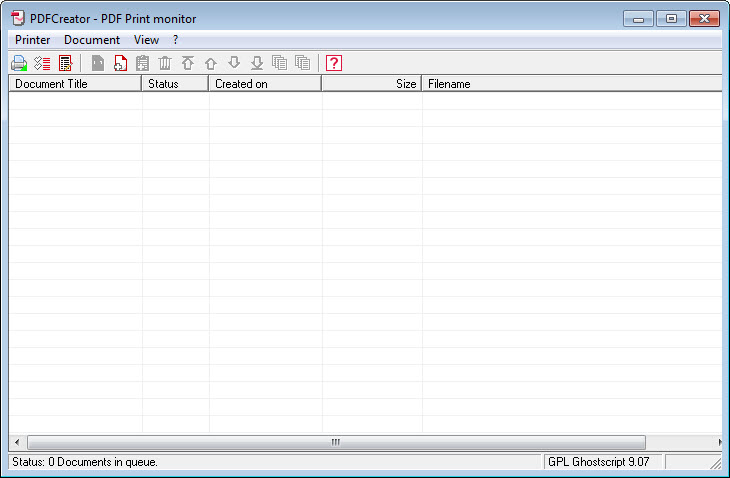Open the logfile icon with pencil

(65, 63)
